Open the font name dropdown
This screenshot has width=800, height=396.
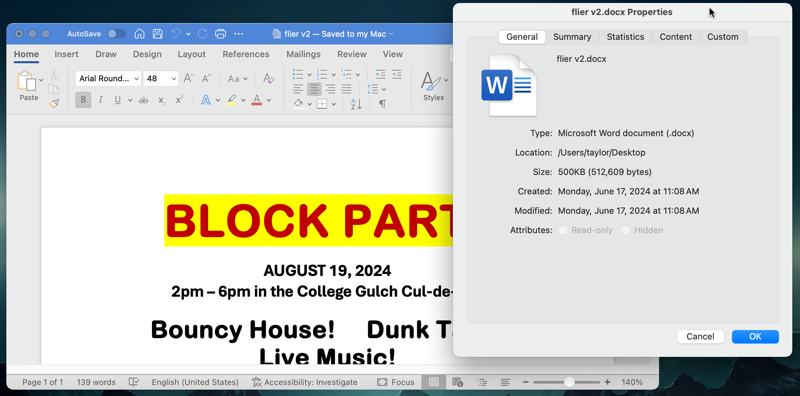pyautogui.click(x=136, y=79)
